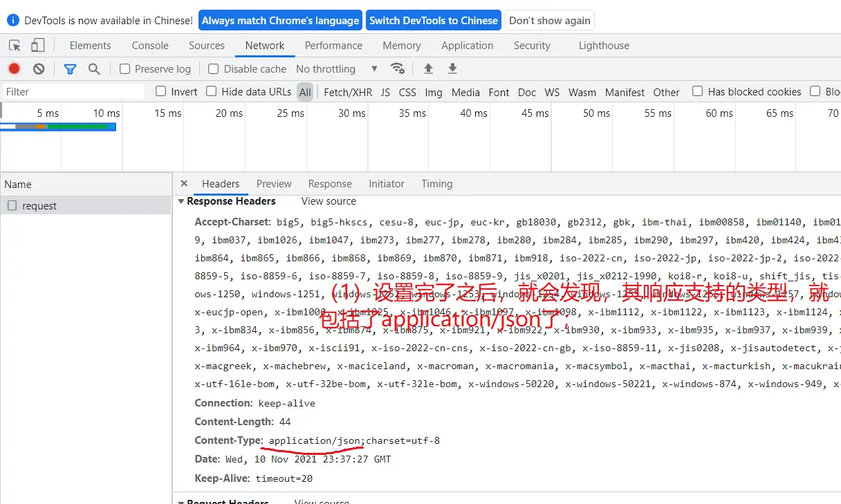
Task: Click Switch DevTools to Chinese button
Action: (x=433, y=20)
